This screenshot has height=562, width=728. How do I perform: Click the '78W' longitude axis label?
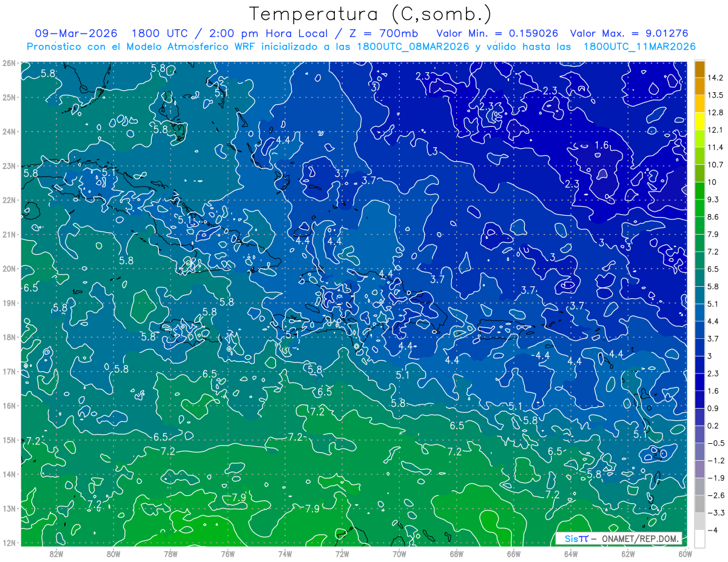pos(170,554)
